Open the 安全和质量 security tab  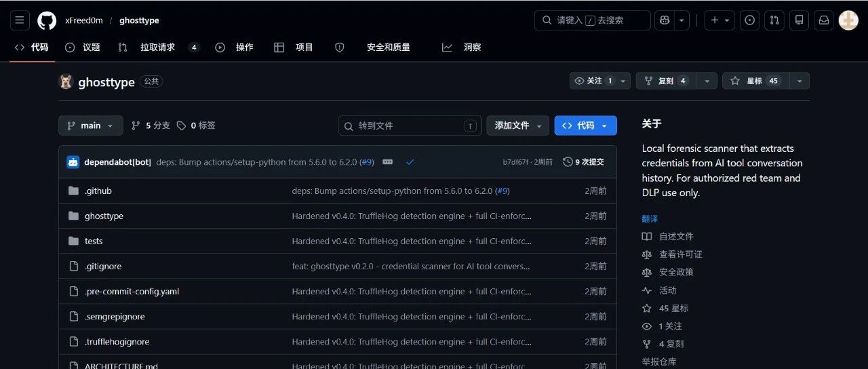(x=373, y=47)
